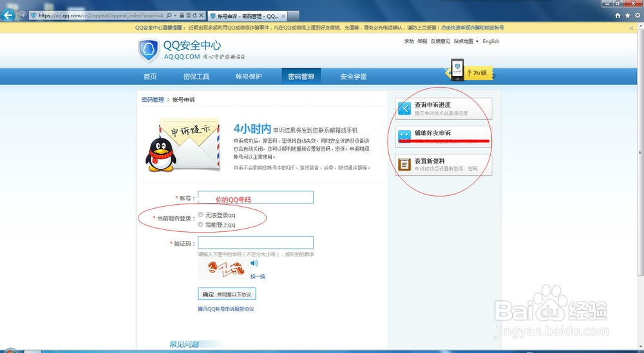Refresh the page using the reload icon

click(x=194, y=15)
